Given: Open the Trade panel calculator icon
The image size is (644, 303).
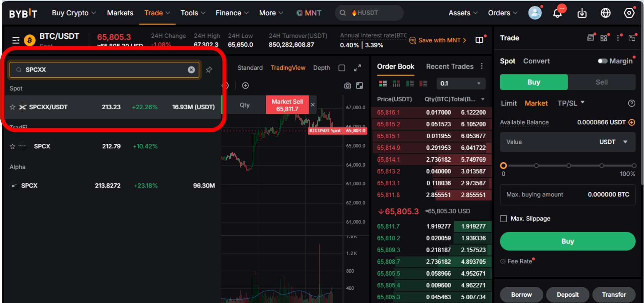Looking at the screenshot, I should tap(591, 38).
